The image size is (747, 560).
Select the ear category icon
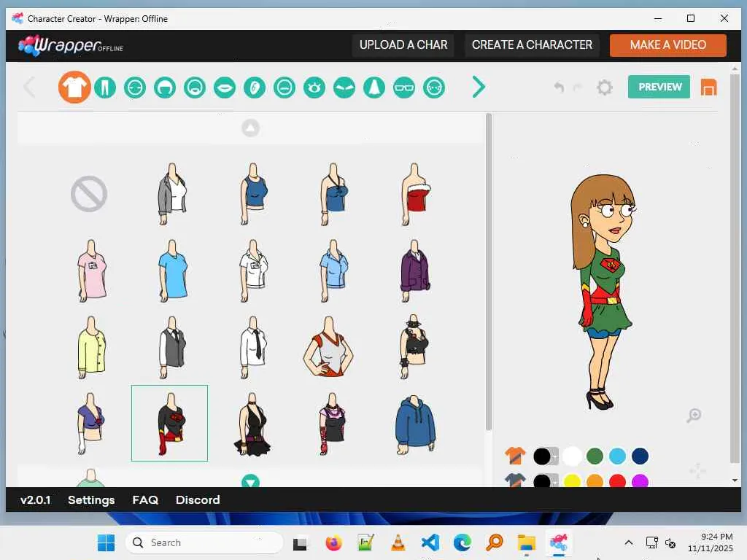tap(255, 87)
